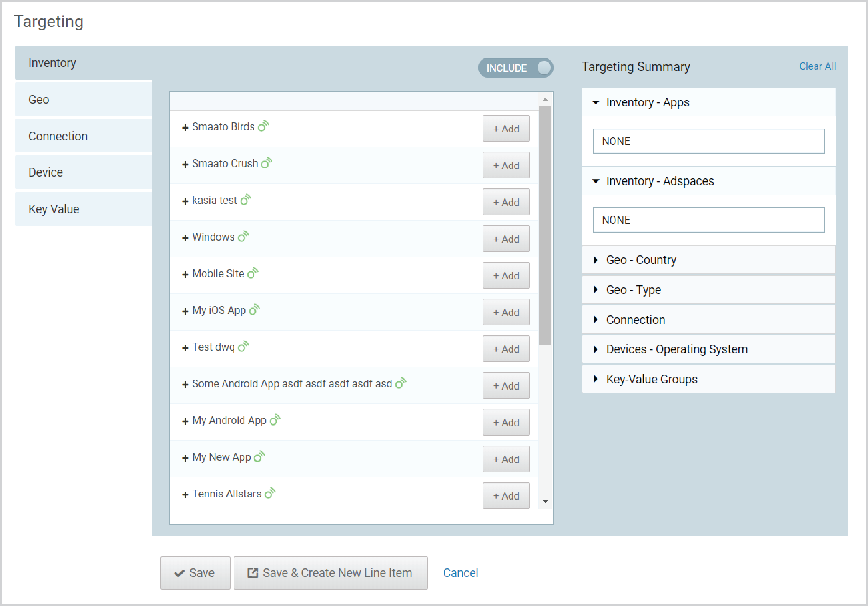
Task: Click the scrollbar up arrow in app list
Action: [x=545, y=99]
